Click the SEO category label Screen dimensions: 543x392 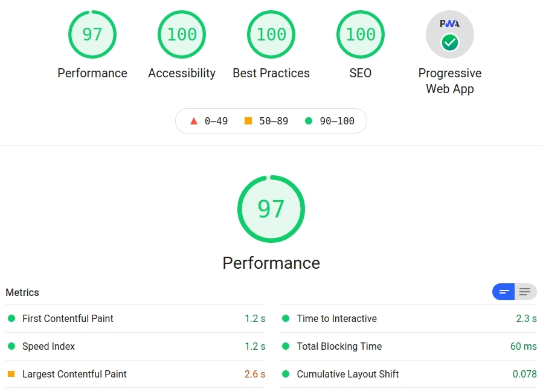[361, 73]
